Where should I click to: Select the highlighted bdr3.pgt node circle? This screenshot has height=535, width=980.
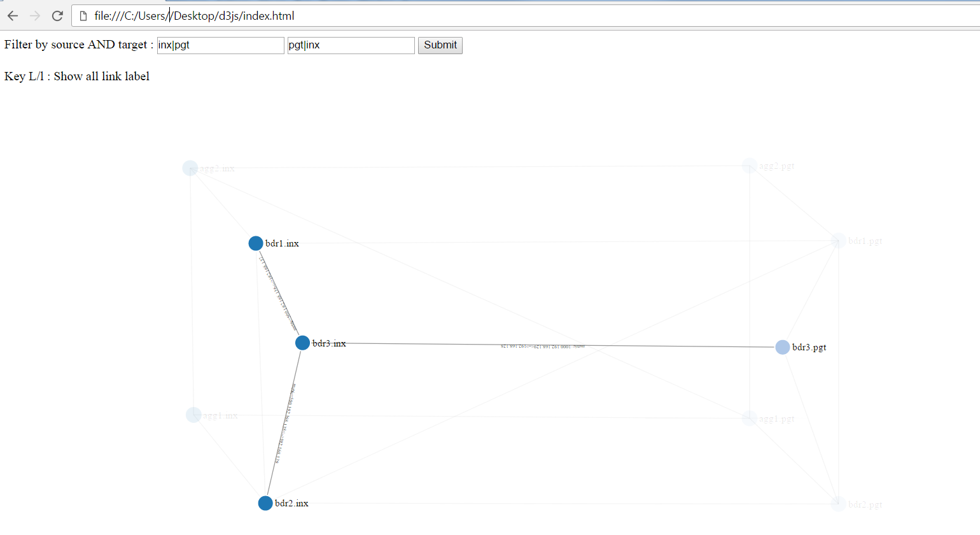(x=782, y=346)
